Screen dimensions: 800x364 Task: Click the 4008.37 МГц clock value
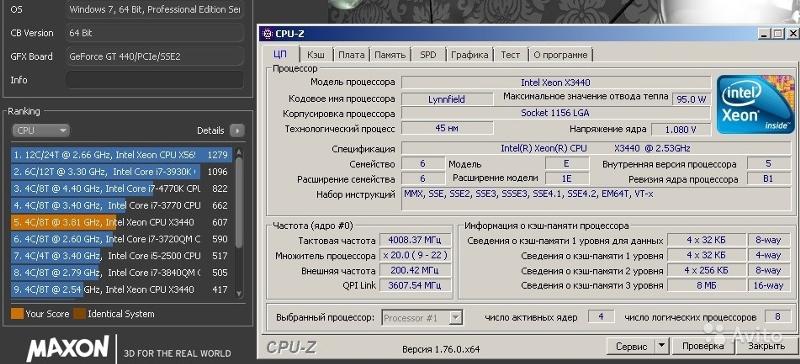click(x=415, y=240)
